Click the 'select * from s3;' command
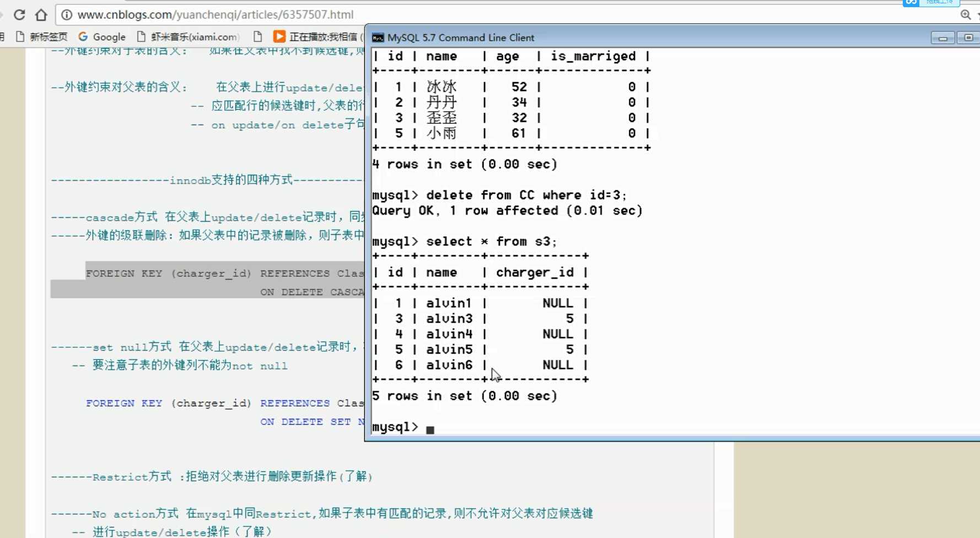980x538 pixels. coord(491,241)
